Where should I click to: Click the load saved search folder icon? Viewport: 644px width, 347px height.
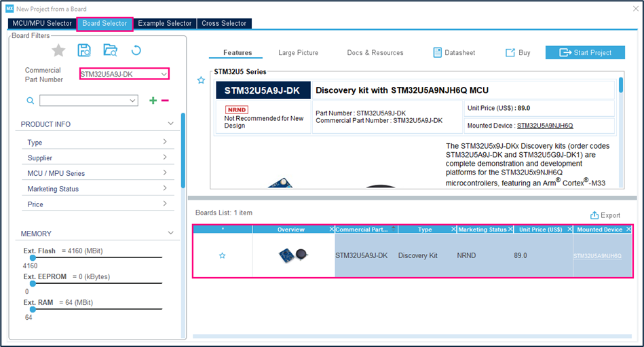(110, 50)
